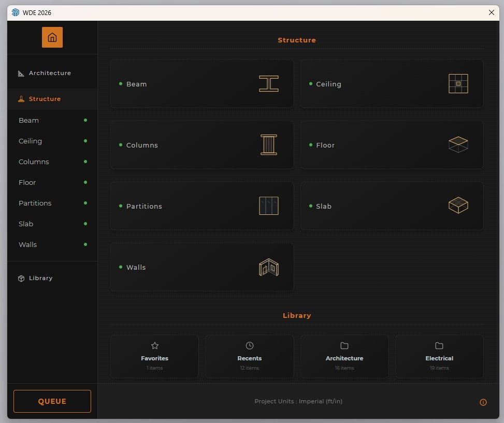Click the Ceiling grid icon on card

458,83
